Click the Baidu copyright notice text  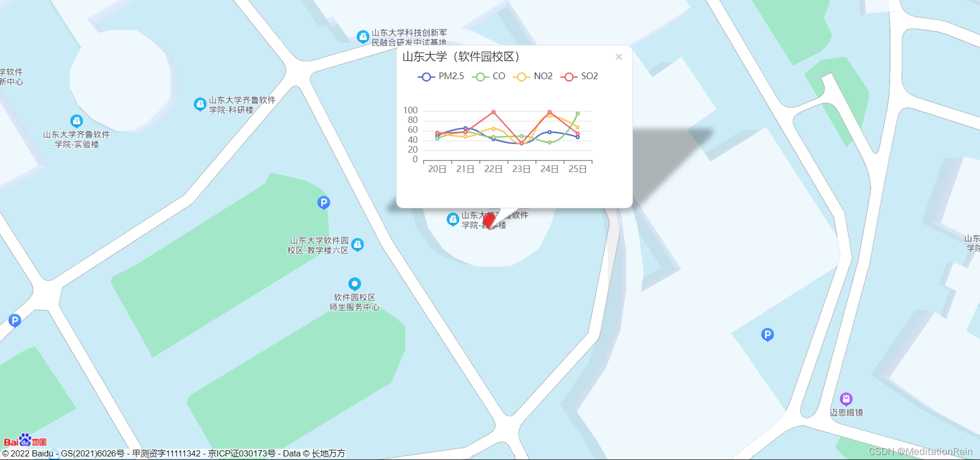pyautogui.click(x=174, y=453)
